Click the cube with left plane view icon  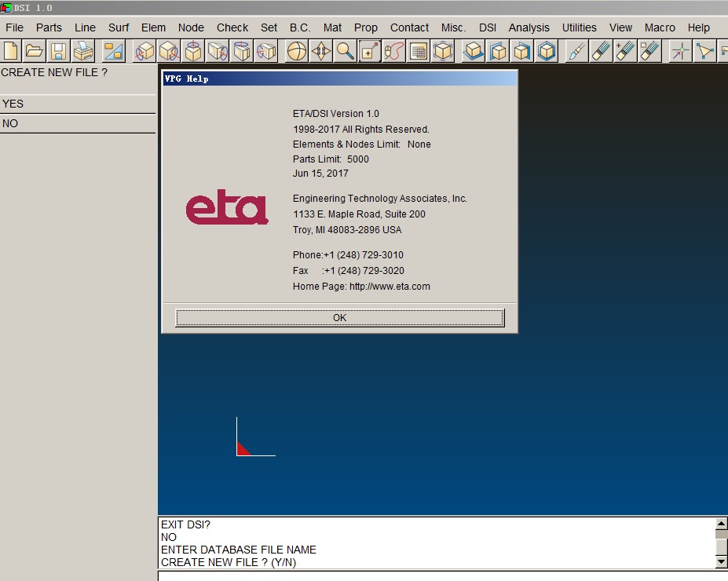pos(498,51)
